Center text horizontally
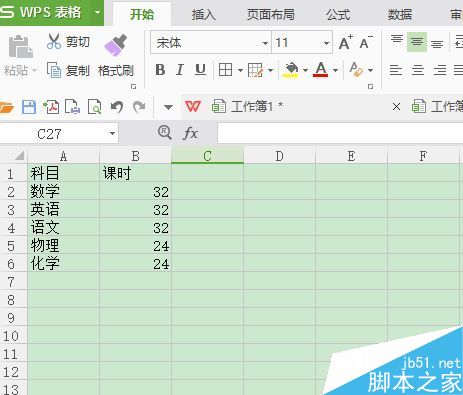This screenshot has width=463, height=395. pos(418,70)
